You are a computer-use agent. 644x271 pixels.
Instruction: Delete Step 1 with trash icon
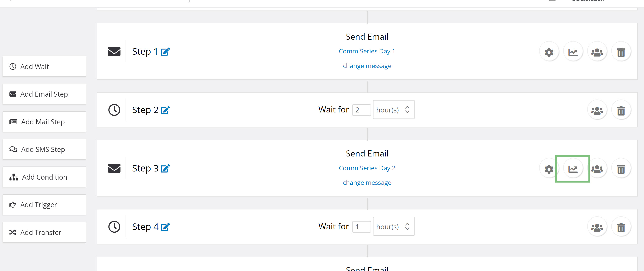pos(621,52)
